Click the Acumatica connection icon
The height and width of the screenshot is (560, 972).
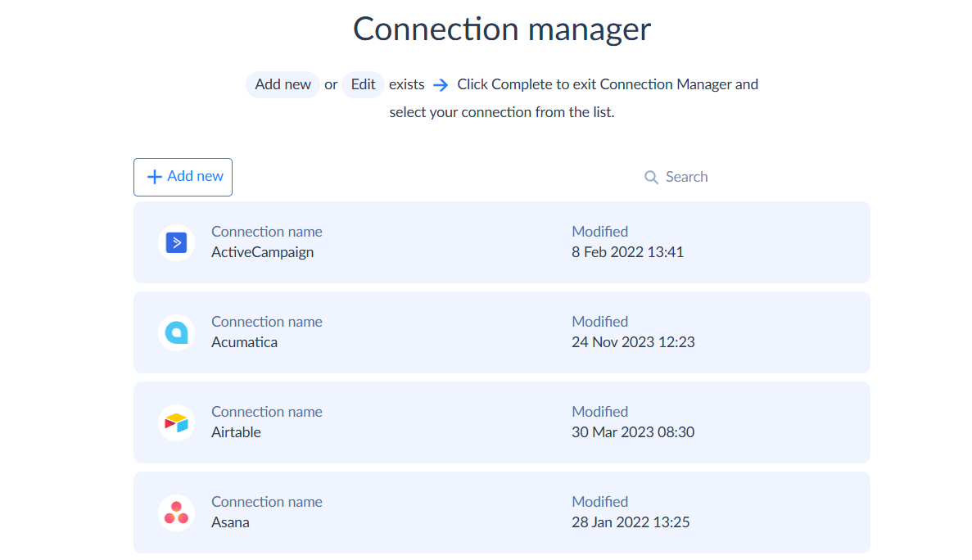point(175,332)
